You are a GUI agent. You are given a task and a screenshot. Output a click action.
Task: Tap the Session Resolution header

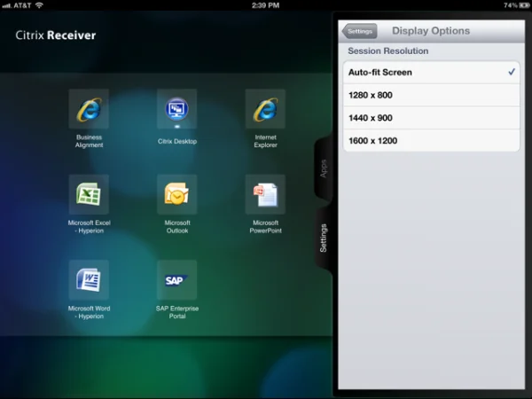tap(388, 51)
